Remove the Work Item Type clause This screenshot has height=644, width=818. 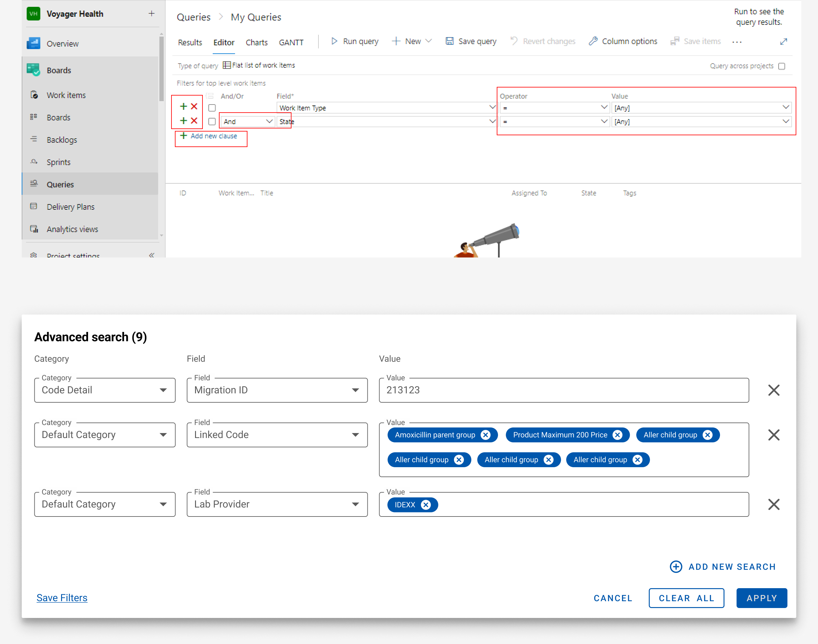coord(194,106)
